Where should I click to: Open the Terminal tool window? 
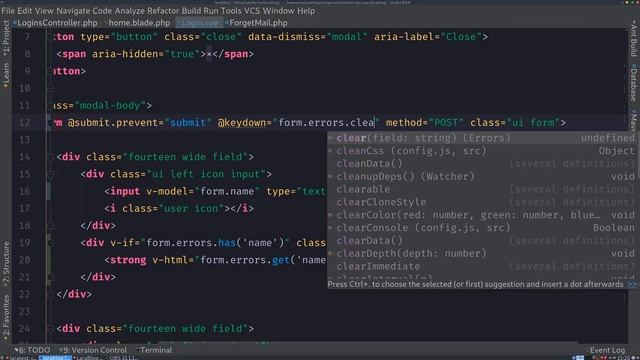(x=154, y=350)
